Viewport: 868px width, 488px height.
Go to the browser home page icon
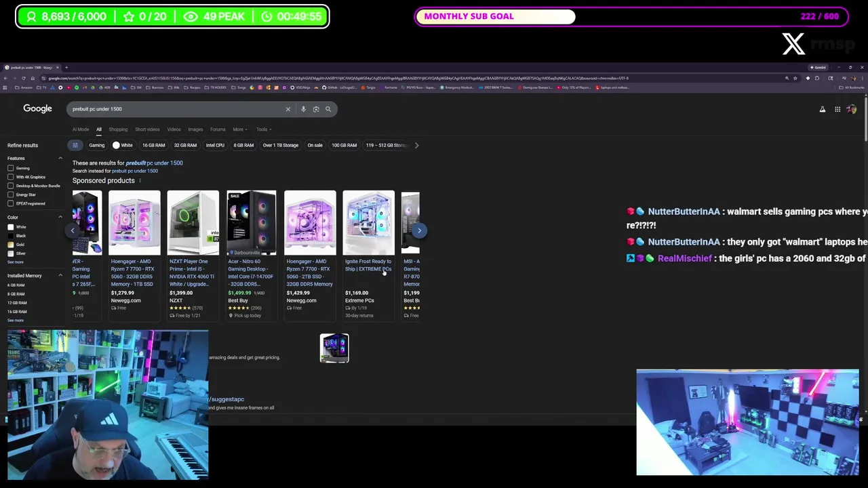[33, 78]
